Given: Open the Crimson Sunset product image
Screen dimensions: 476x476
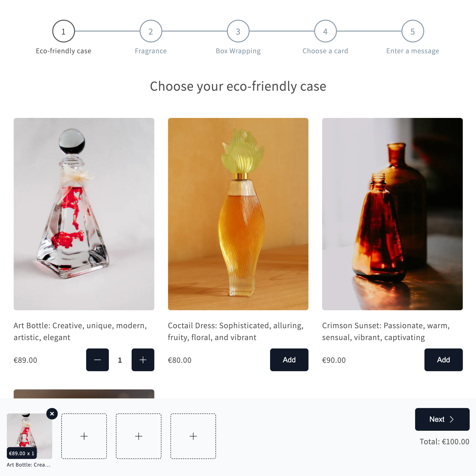Looking at the screenshot, I should coord(392,214).
